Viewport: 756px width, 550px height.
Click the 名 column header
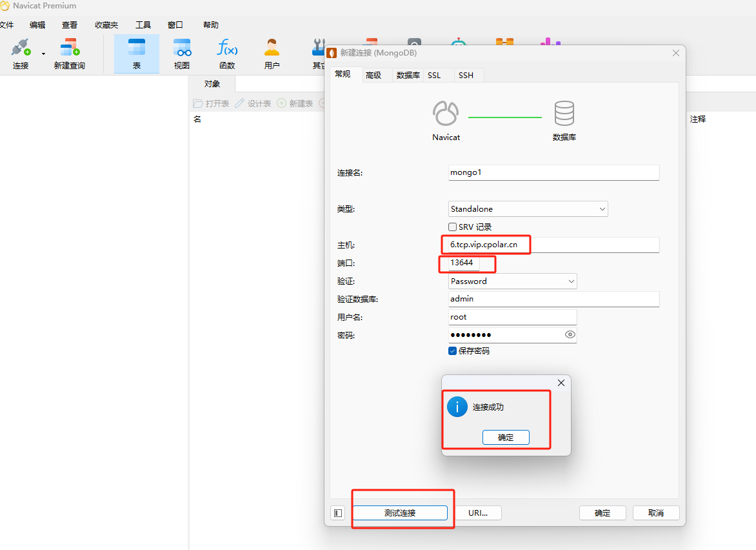pyautogui.click(x=197, y=119)
